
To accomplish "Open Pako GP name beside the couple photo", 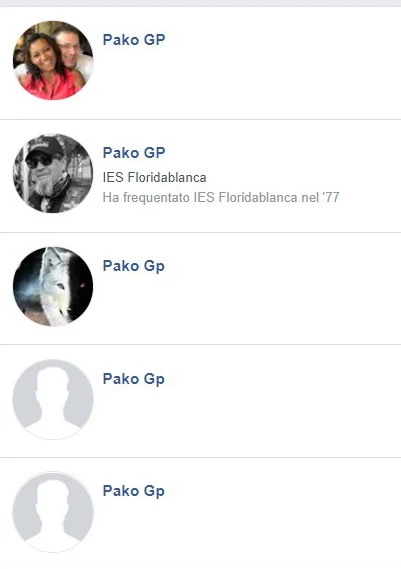I will pyautogui.click(x=134, y=40).
